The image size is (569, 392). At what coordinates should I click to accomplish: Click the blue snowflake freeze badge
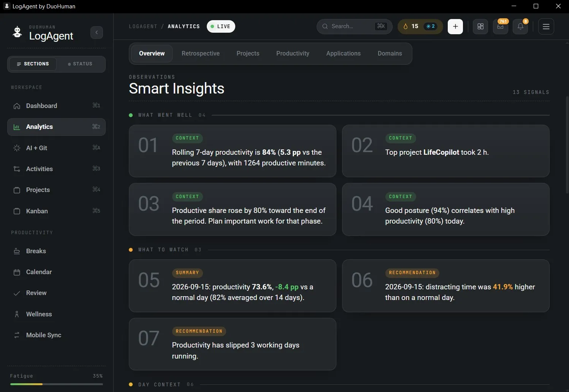[431, 27]
